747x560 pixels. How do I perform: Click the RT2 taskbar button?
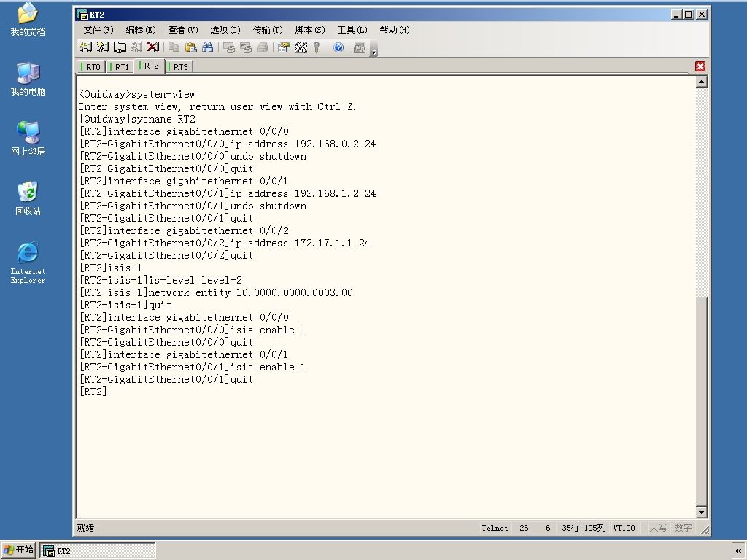(98, 551)
